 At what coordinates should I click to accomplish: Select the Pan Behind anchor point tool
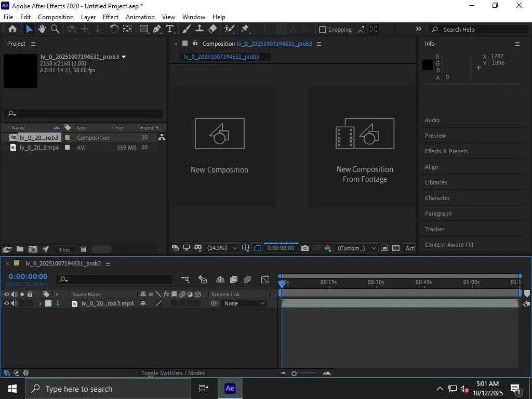127,29
